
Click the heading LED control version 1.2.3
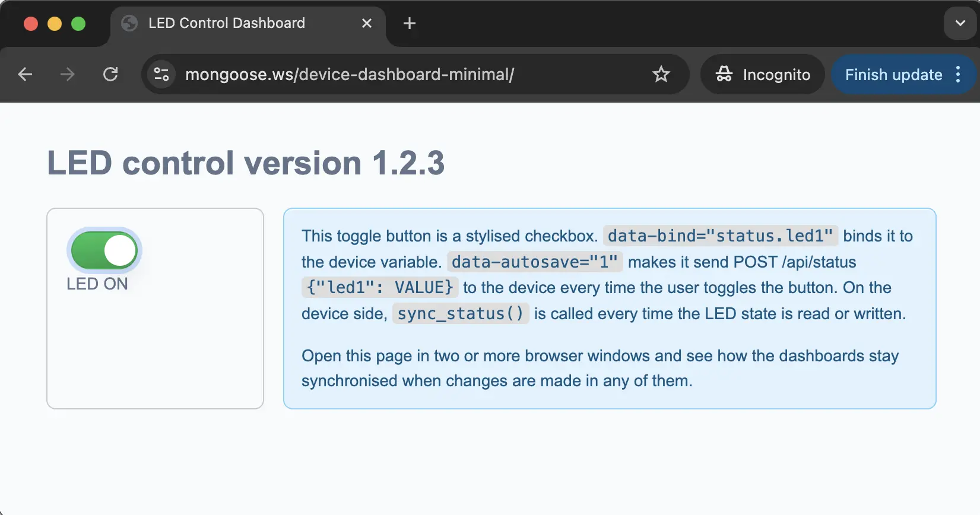point(246,163)
